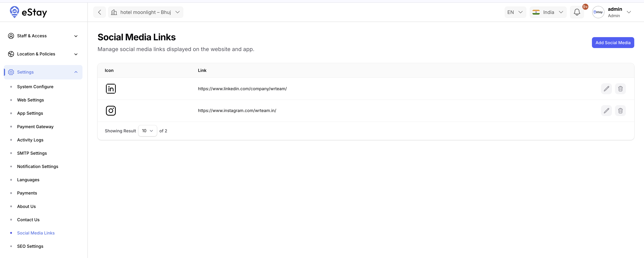Screen dimensions: 644x258
Task: Click the eStay logo
Action: (28, 12)
